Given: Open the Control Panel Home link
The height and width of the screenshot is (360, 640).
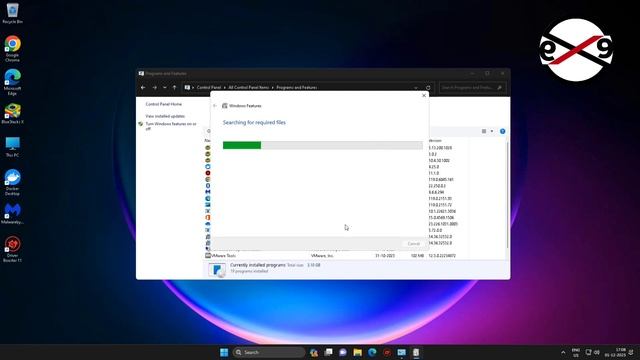Looking at the screenshot, I should (x=164, y=104).
